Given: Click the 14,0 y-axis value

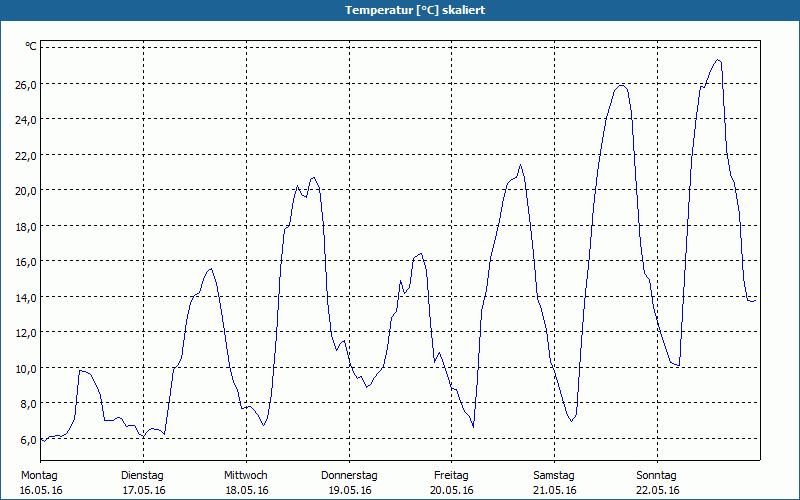Looking at the screenshot, I should [x=26, y=297].
